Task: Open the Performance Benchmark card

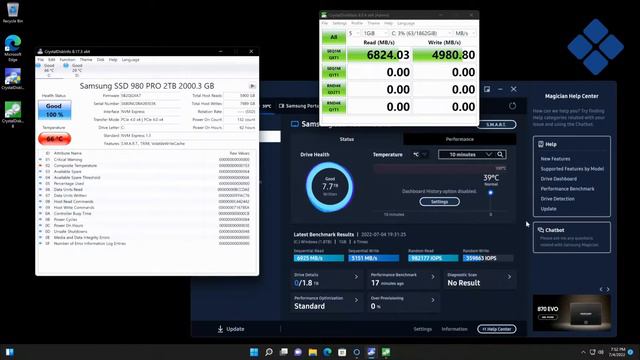Action: [x=403, y=280]
